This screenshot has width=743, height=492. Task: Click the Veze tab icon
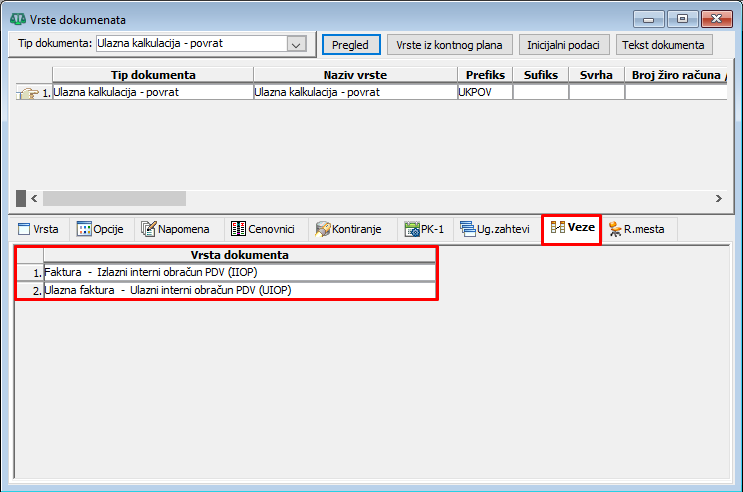[558, 229]
